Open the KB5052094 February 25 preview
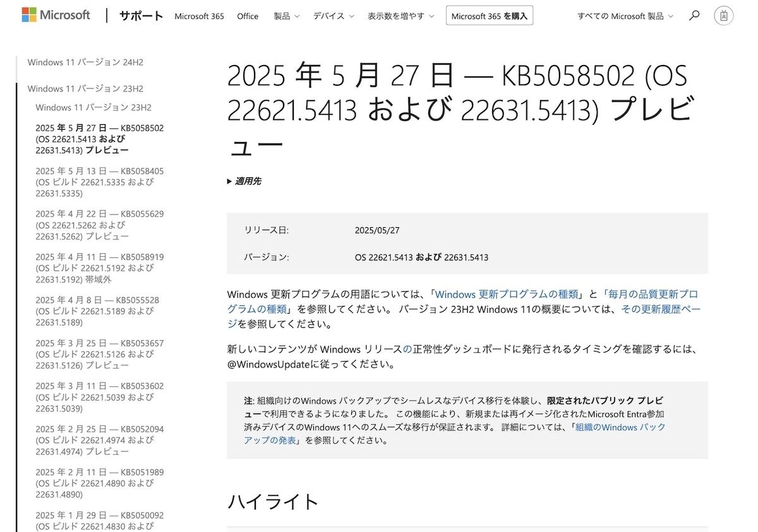Viewport: 758px width, 532px height. pos(99,440)
